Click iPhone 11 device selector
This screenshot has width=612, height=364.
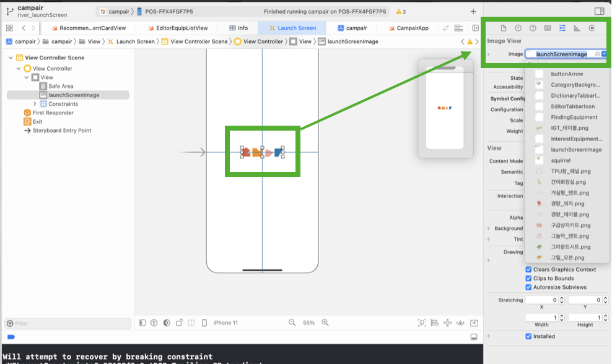pos(225,323)
